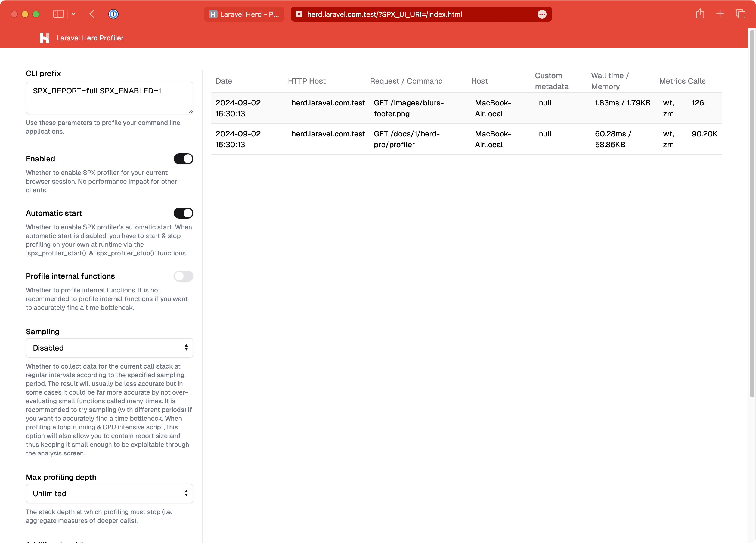Change Max profiling depth from Unlimited
Screen dimensions: 756x543
click(x=109, y=493)
